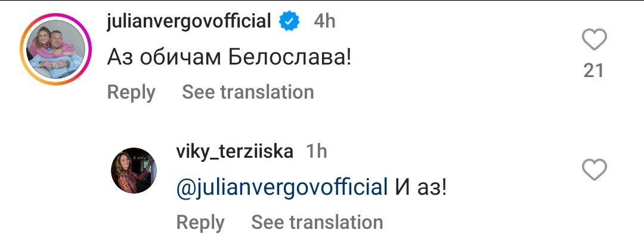Viewport: 644px width, 242px height.
Task: Open viky_terziiska's profile via username
Action: click(234, 151)
